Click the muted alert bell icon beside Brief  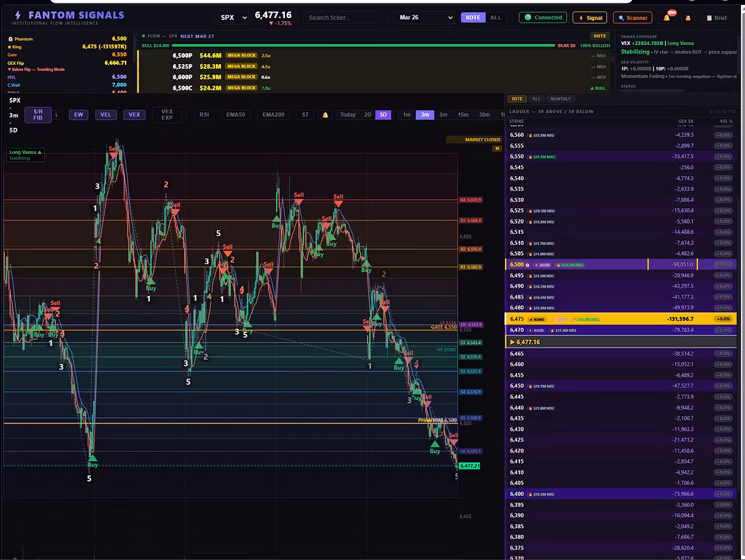pyautogui.click(x=688, y=18)
